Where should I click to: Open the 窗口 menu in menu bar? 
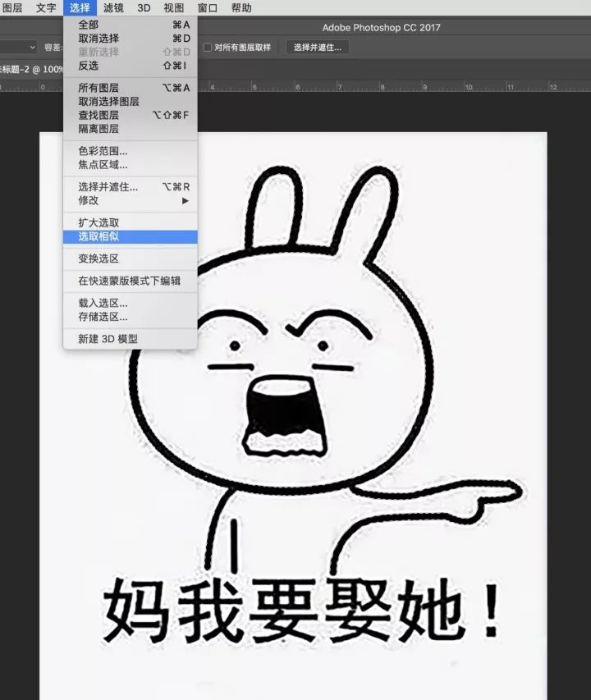pyautogui.click(x=208, y=8)
